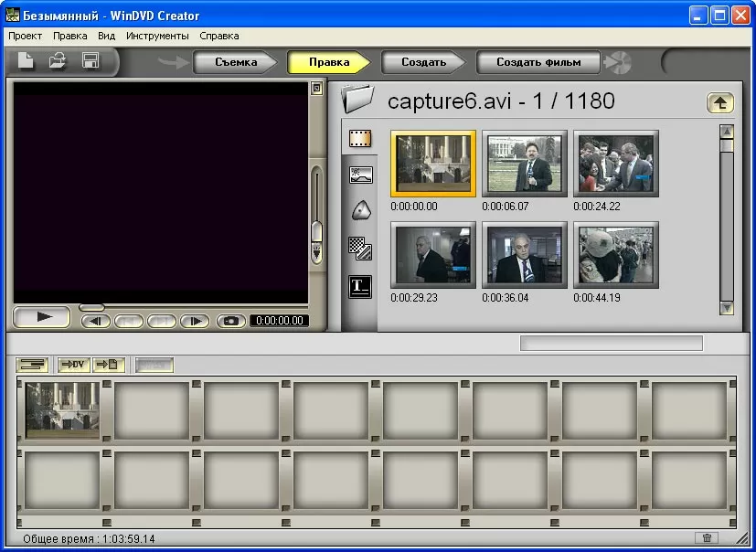Screen dimensions: 756x552
Task: Click the Open Project folder icon
Action: [58, 62]
